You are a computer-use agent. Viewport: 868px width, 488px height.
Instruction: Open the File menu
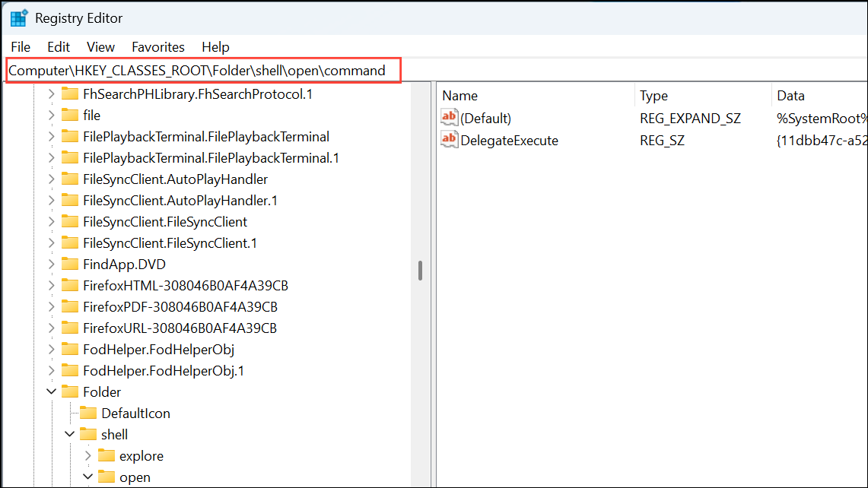21,47
